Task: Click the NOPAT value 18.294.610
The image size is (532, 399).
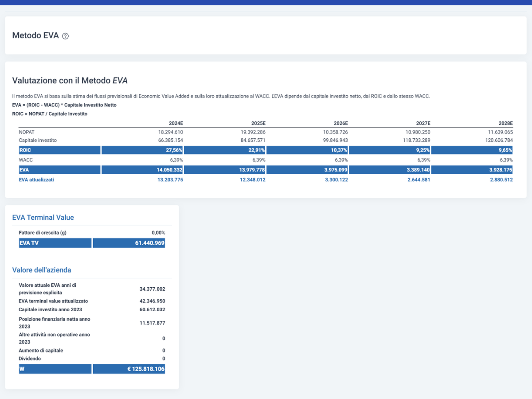Action: click(x=170, y=132)
